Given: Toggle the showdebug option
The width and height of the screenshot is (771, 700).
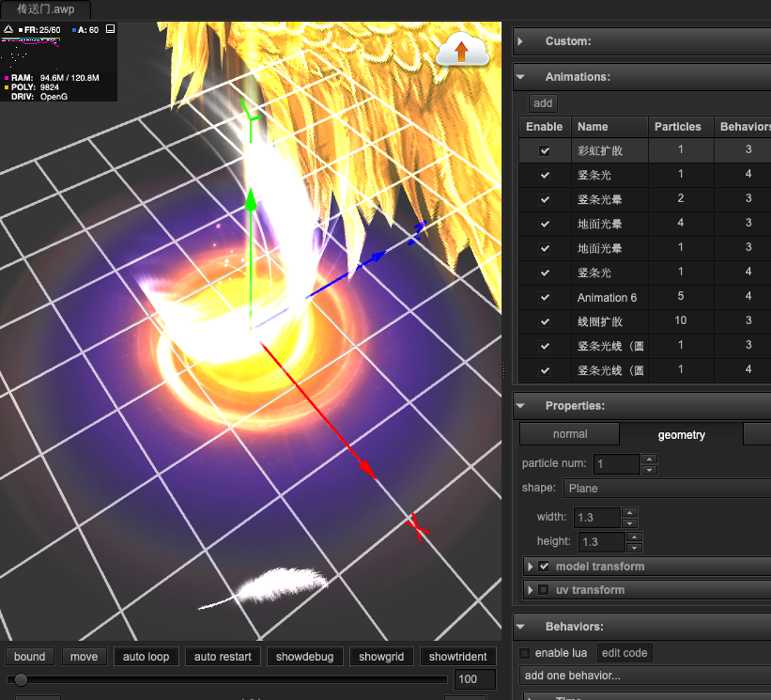Looking at the screenshot, I should click(x=305, y=656).
